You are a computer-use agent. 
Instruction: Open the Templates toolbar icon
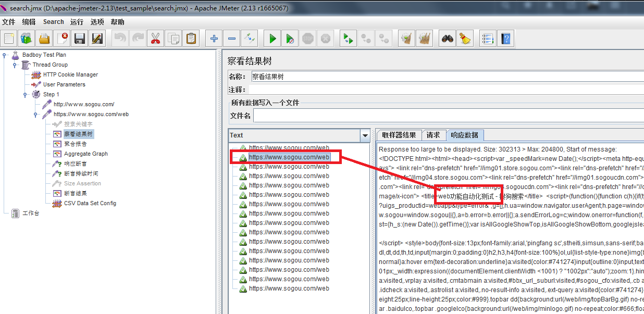click(x=26, y=39)
